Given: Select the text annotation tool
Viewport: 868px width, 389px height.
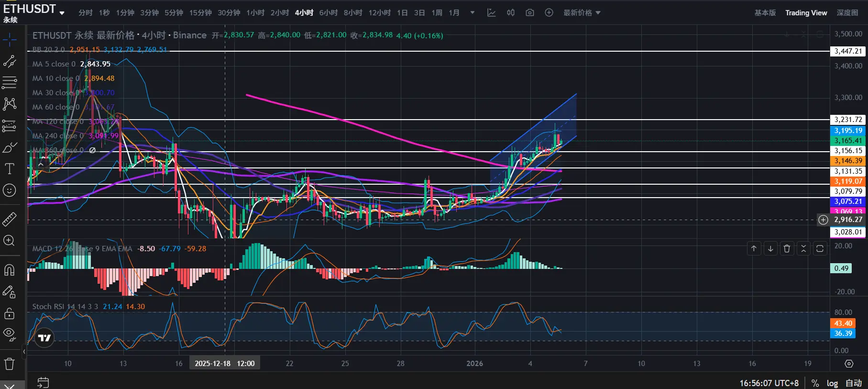Looking at the screenshot, I should click(x=10, y=168).
